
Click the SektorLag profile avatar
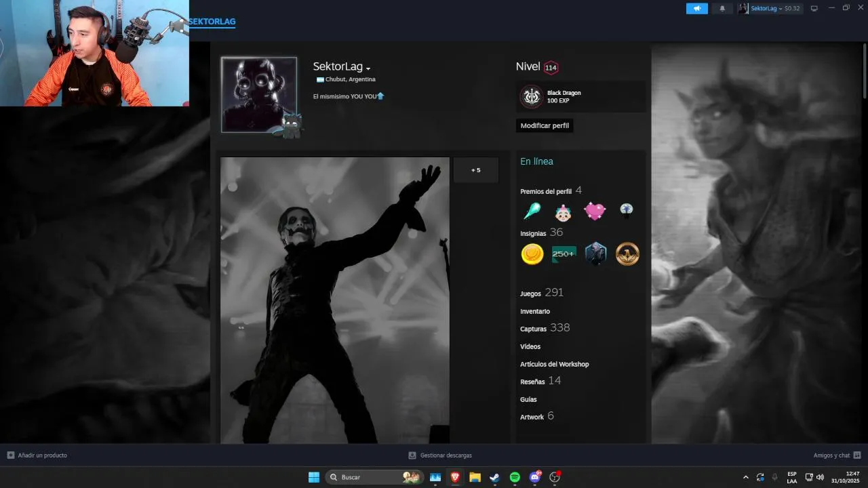coord(259,95)
